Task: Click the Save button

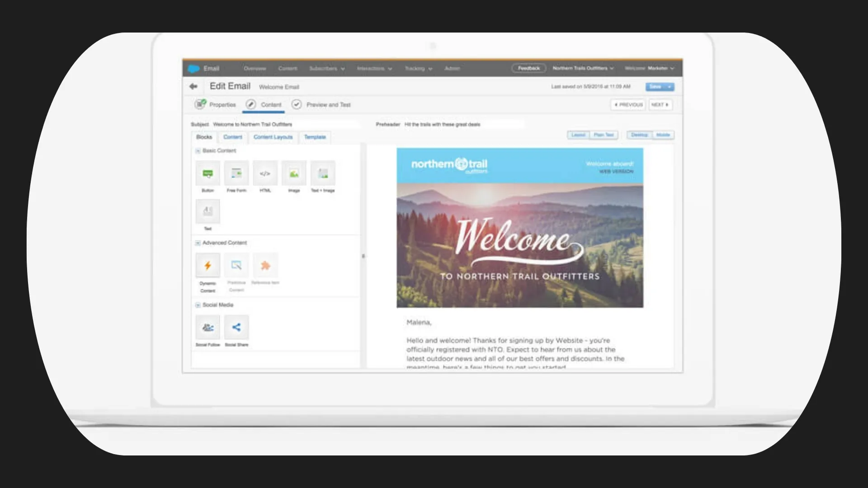Action: click(x=655, y=87)
